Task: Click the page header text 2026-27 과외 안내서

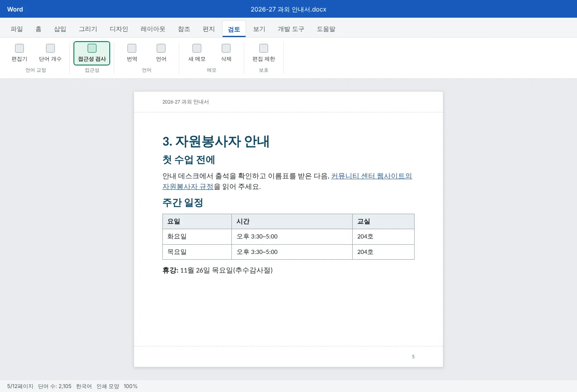Action: click(185, 102)
